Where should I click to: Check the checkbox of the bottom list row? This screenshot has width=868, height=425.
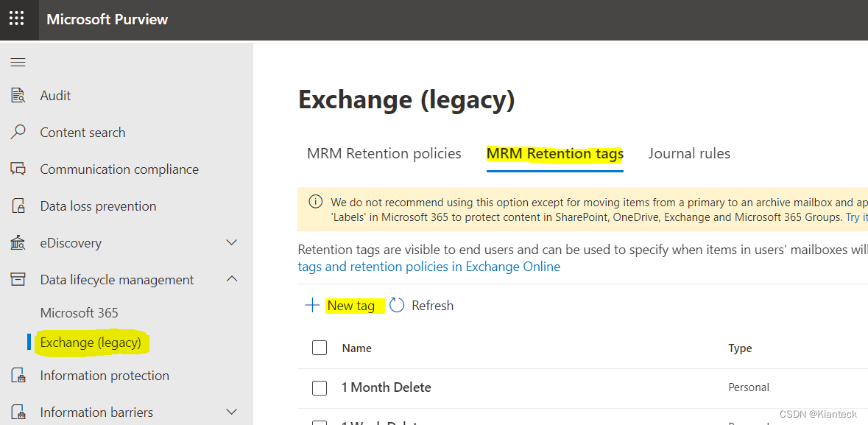tap(320, 421)
